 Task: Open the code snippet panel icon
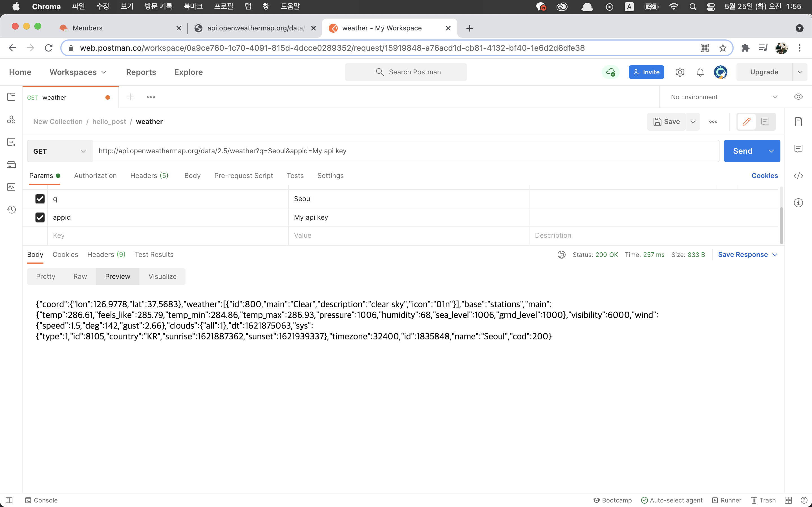[x=798, y=176]
